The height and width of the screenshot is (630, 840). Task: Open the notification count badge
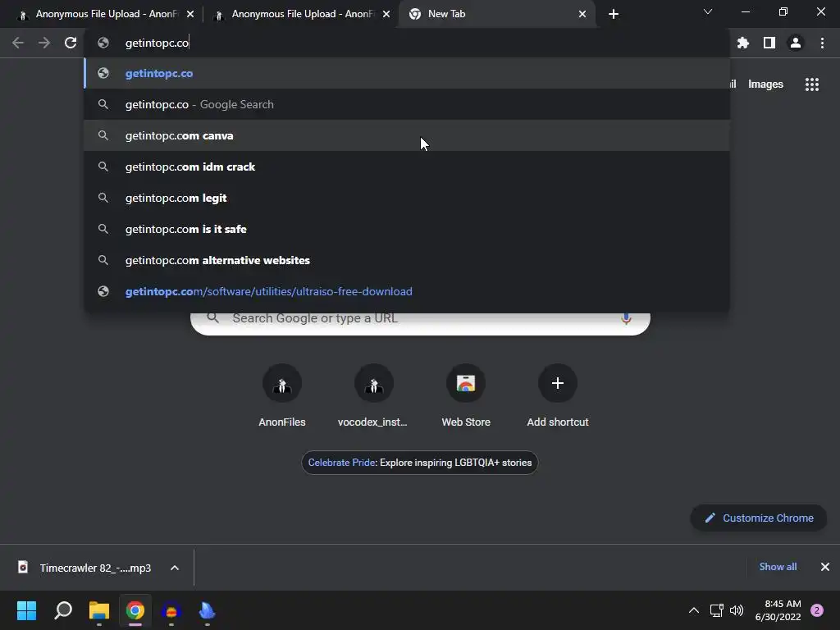coord(817,610)
